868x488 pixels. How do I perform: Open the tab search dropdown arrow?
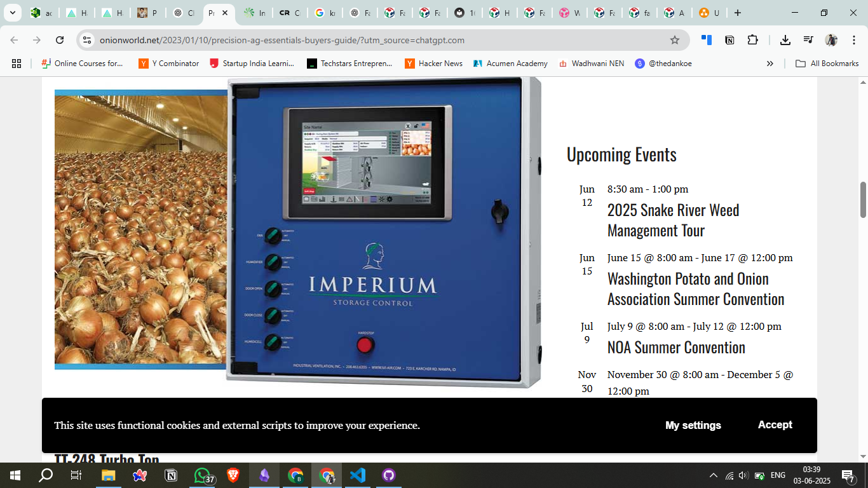pos(11,13)
